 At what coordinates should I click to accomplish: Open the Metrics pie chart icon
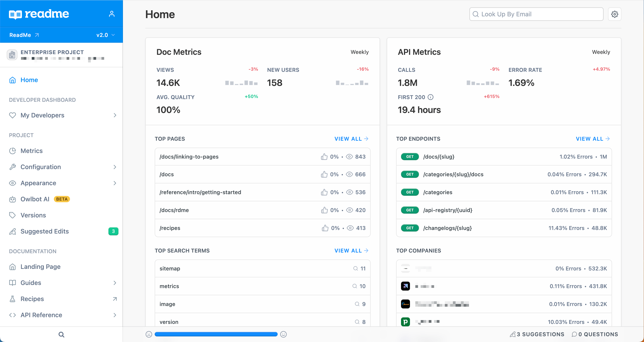(13, 151)
